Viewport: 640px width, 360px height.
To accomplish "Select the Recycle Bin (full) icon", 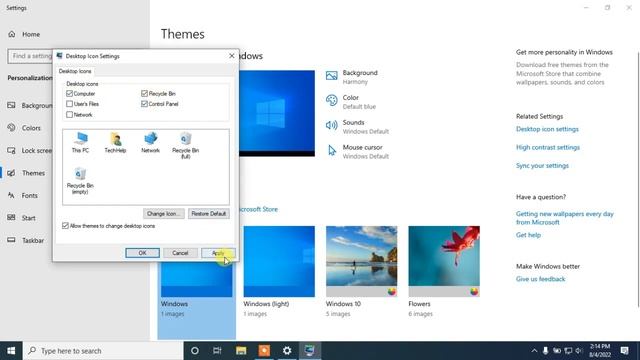I will coord(185,145).
